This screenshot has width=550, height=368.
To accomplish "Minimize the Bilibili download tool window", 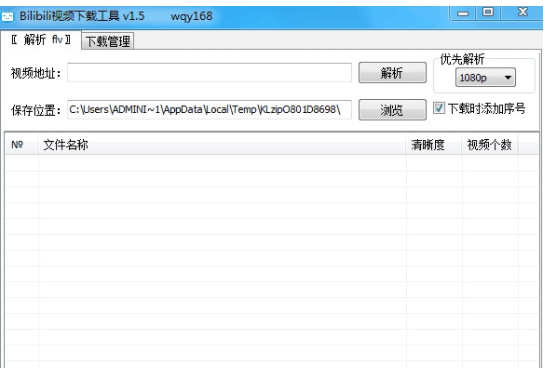I will [x=463, y=13].
